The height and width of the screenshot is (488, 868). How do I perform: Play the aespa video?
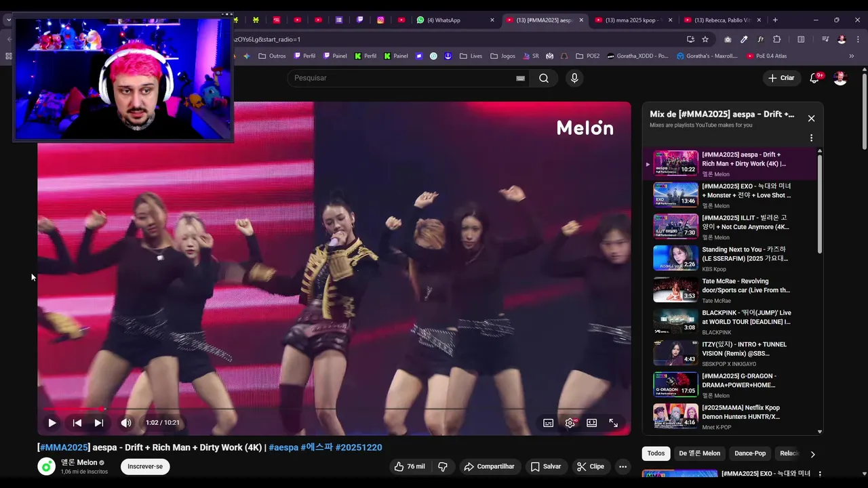(52, 422)
